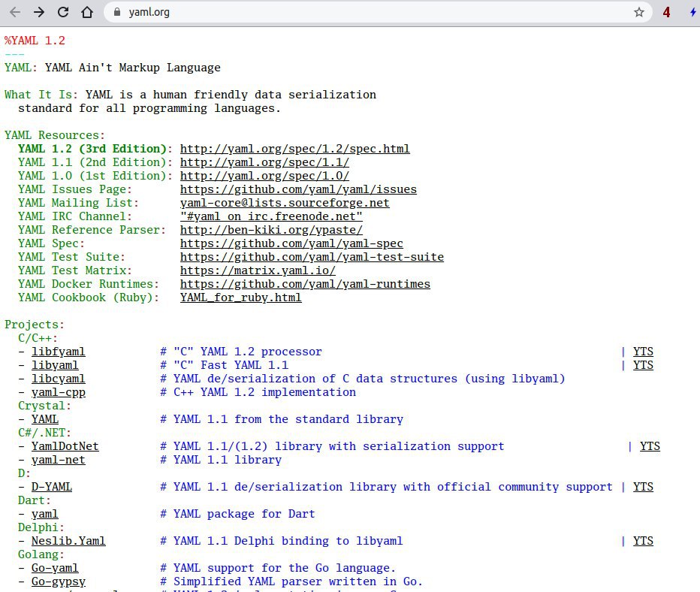This screenshot has height=592, width=700.
Task: Open the github yaml/yaml/issues link
Action: click(x=298, y=189)
